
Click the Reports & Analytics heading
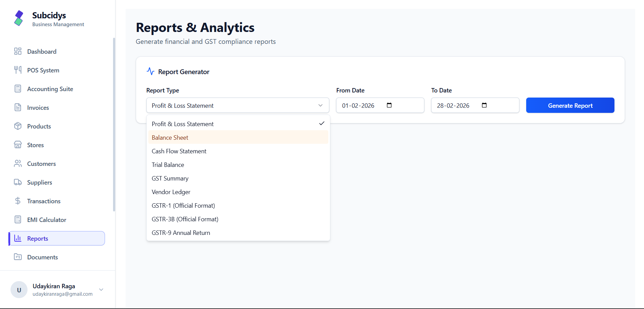pos(195,28)
